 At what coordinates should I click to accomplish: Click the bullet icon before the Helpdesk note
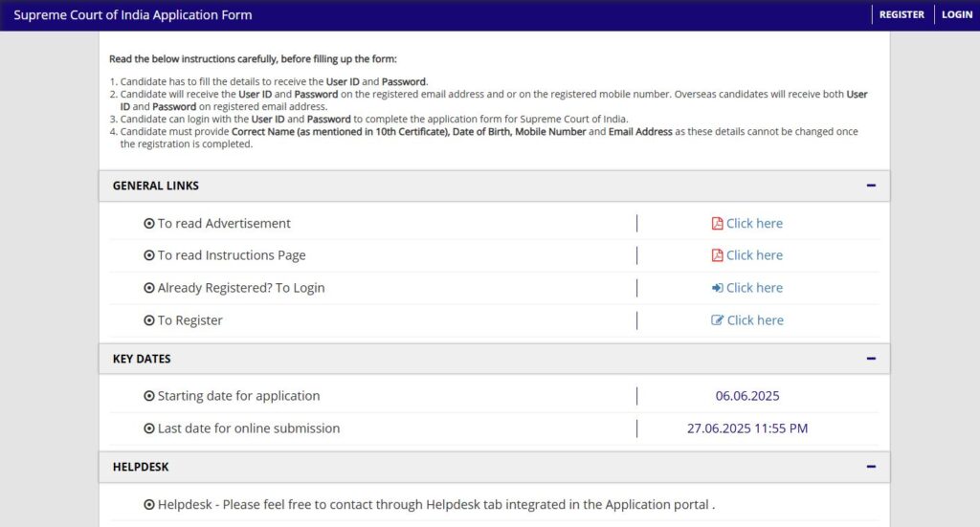click(148, 504)
